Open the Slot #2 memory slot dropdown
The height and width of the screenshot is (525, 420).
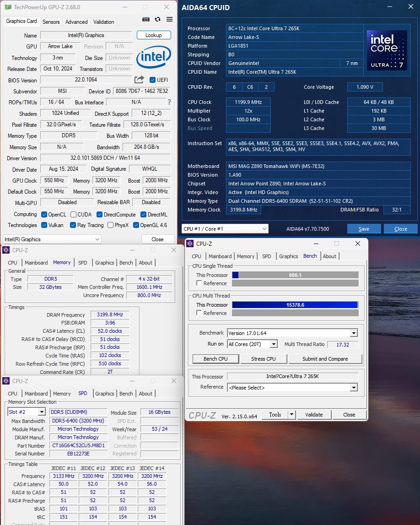tap(27, 412)
